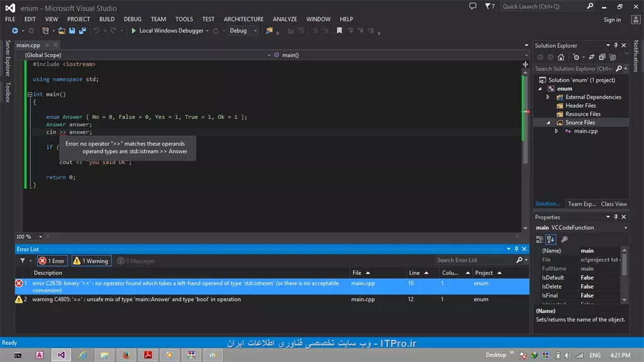This screenshot has height=362, width=644.
Task: Open the FILE menu
Action: (10, 19)
